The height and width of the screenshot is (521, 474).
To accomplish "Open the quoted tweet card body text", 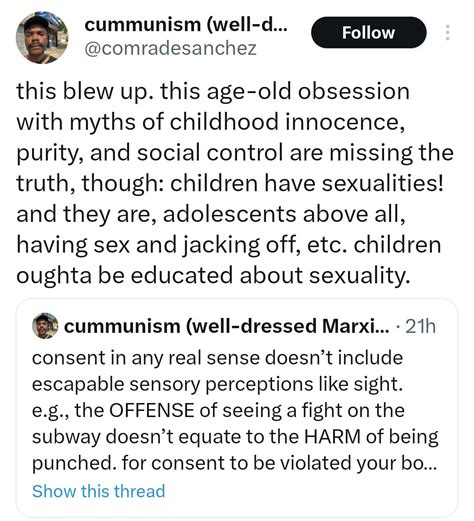I will tap(235, 410).
